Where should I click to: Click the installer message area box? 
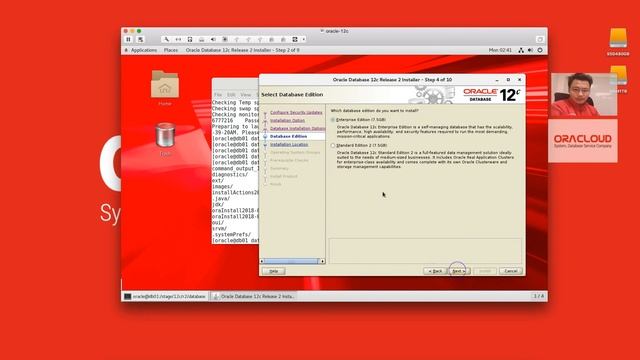coord(425,251)
